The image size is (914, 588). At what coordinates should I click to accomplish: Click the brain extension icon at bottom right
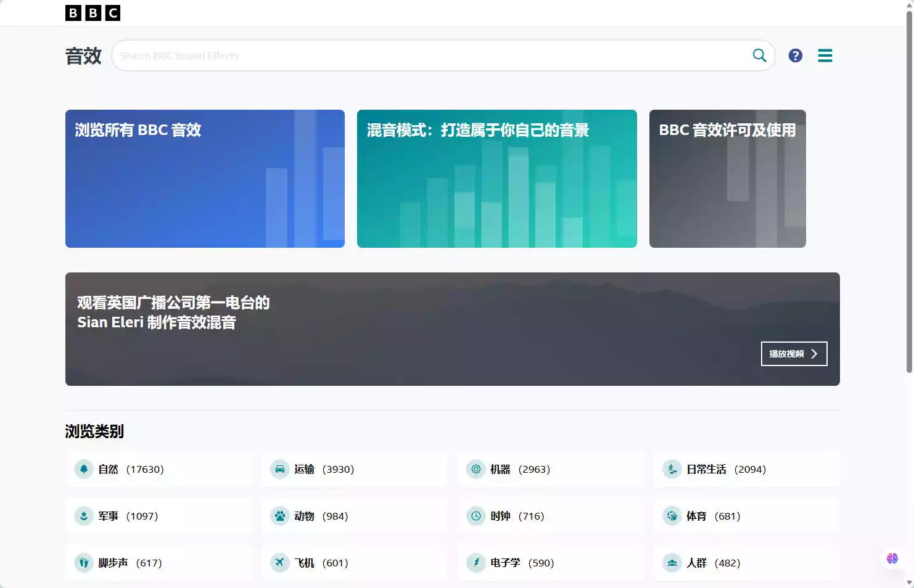pyautogui.click(x=892, y=558)
